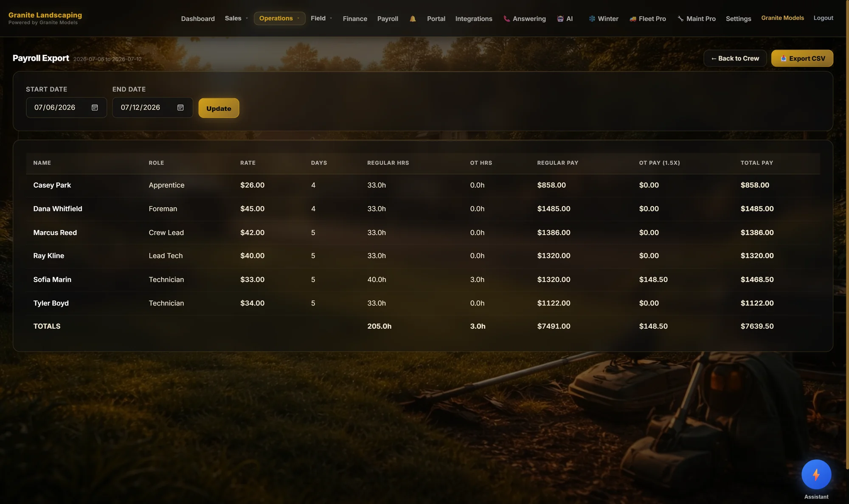
Task: Open the Integrations menu item
Action: click(x=474, y=19)
